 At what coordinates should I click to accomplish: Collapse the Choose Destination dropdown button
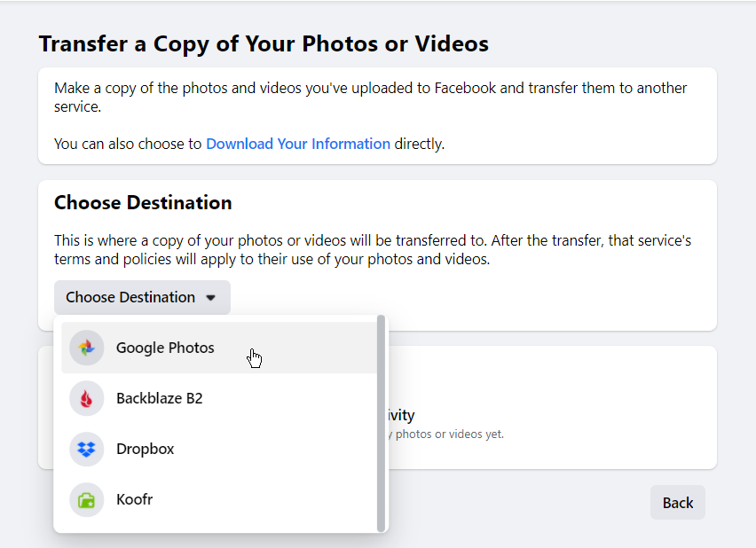[x=142, y=297]
